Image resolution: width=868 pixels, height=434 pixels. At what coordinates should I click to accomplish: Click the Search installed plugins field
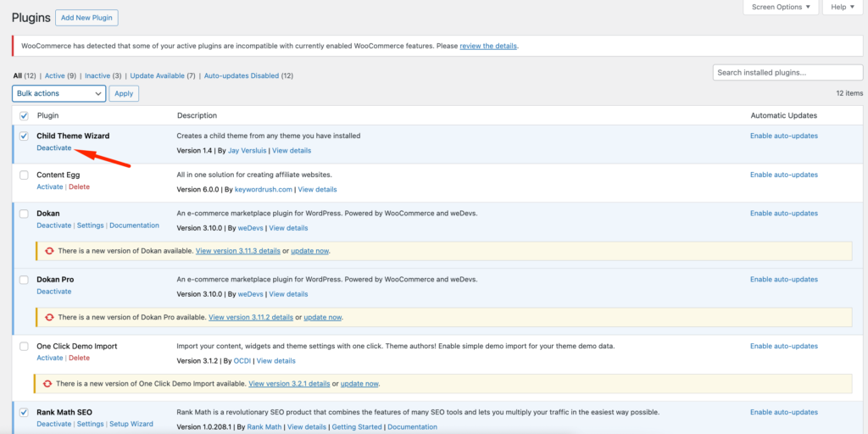(x=787, y=73)
